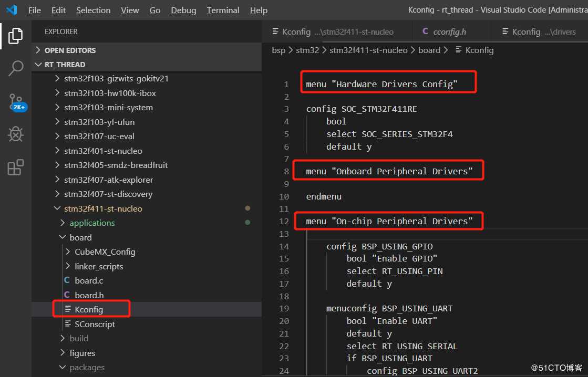The image size is (588, 377).
Task: Click file icon beside SConscript
Action: coord(68,324)
